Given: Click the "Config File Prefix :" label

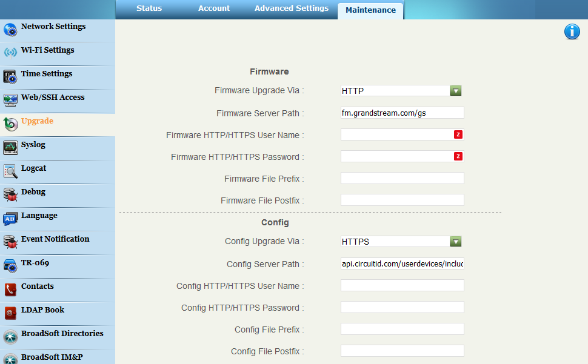Looking at the screenshot, I should pos(269,329).
